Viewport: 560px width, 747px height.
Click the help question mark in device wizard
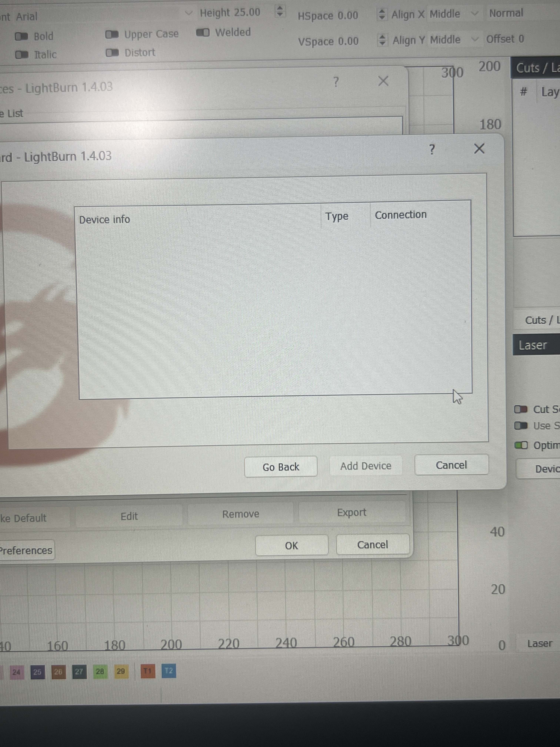coord(432,149)
